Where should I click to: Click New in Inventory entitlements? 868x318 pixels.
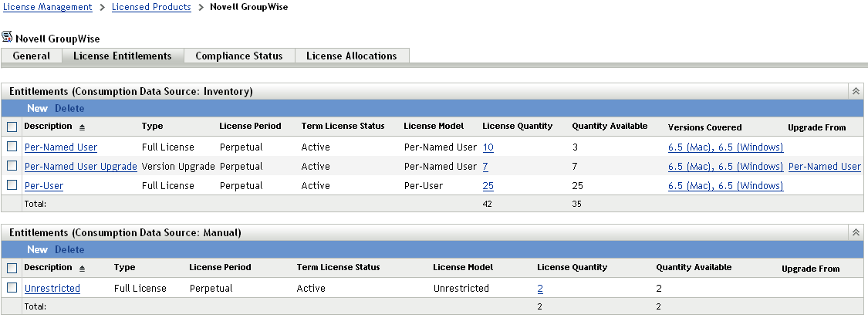(x=37, y=109)
